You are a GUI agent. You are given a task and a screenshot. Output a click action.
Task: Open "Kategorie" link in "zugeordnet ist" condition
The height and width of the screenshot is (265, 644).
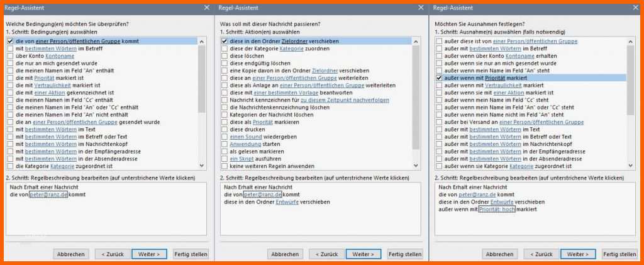[x=62, y=166]
